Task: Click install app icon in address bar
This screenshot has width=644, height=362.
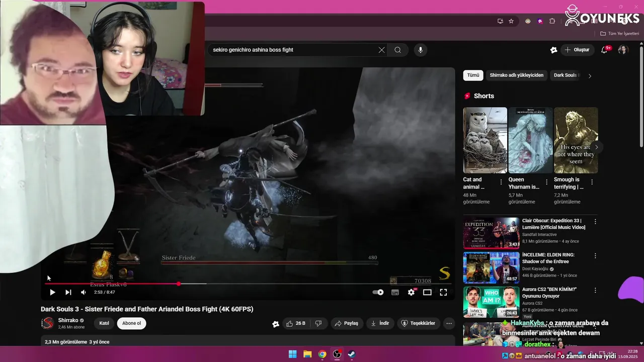Action: coord(500,21)
